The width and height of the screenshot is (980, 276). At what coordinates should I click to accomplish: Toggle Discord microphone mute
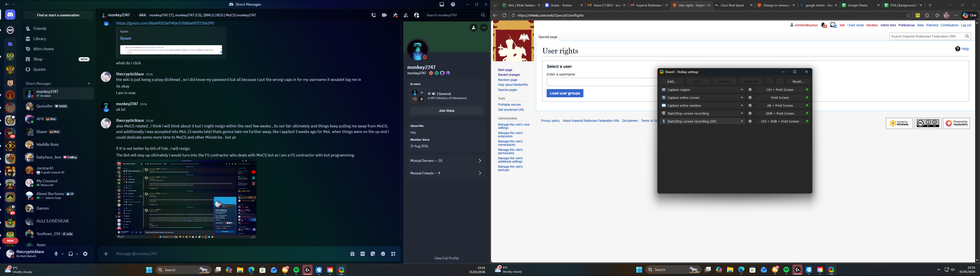pos(56,254)
